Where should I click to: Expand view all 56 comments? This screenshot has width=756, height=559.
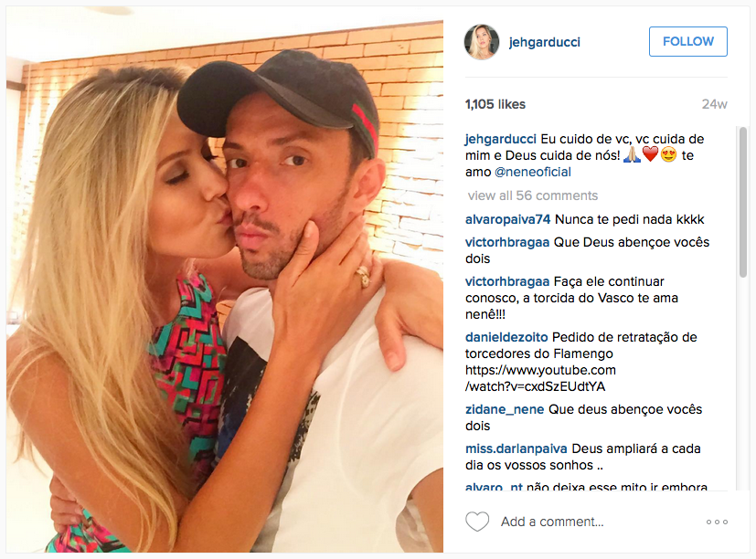tap(533, 195)
